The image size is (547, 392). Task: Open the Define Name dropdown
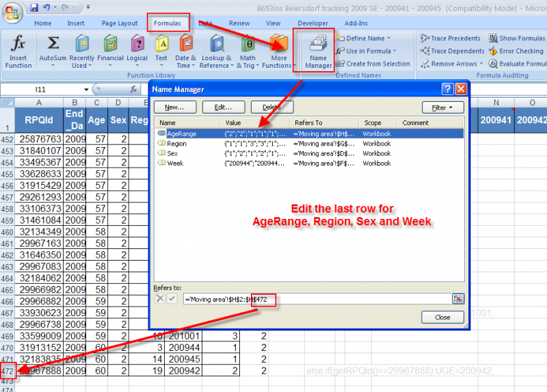369,38
